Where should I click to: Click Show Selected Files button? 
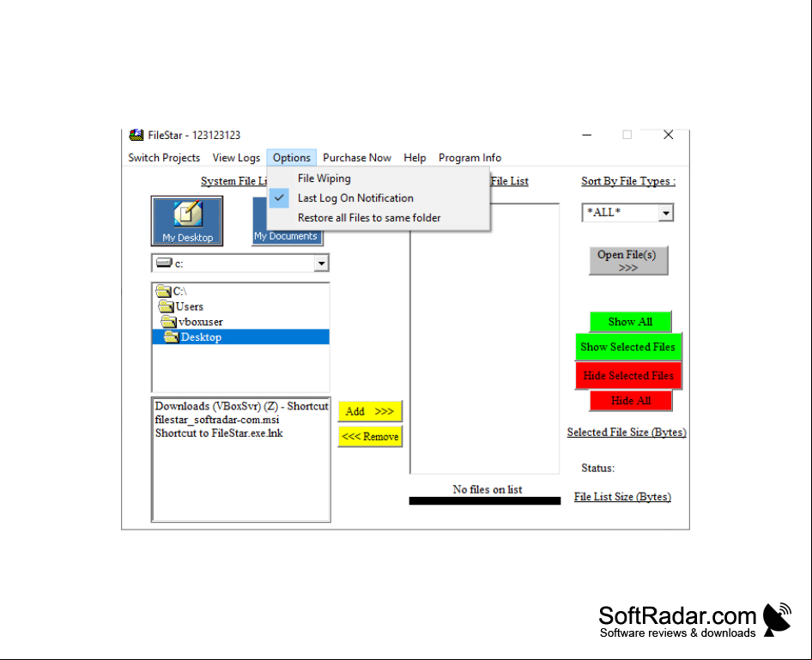628,347
